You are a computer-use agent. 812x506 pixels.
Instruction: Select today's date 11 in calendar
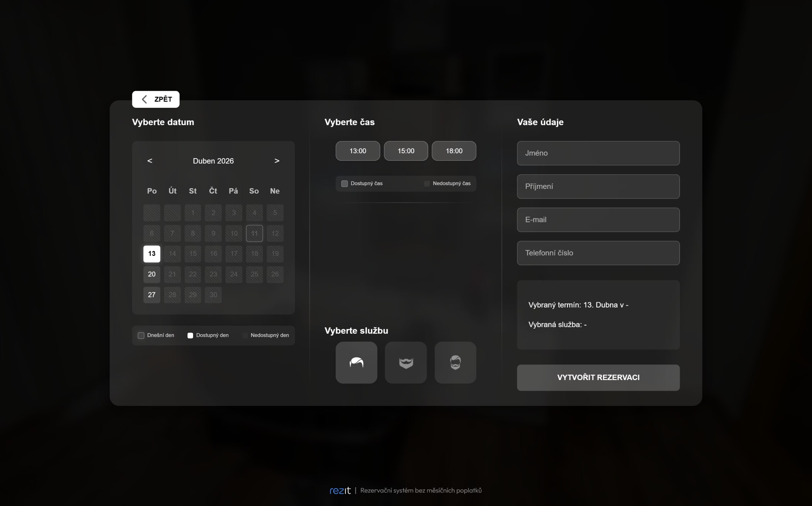click(x=254, y=233)
